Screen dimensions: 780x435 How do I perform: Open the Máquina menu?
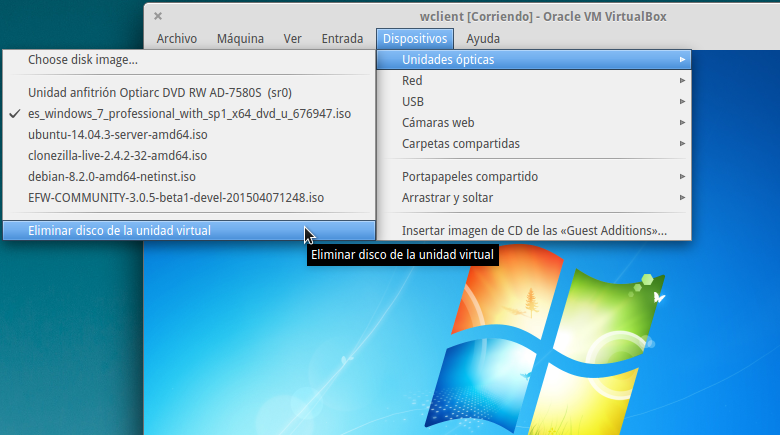coord(240,39)
